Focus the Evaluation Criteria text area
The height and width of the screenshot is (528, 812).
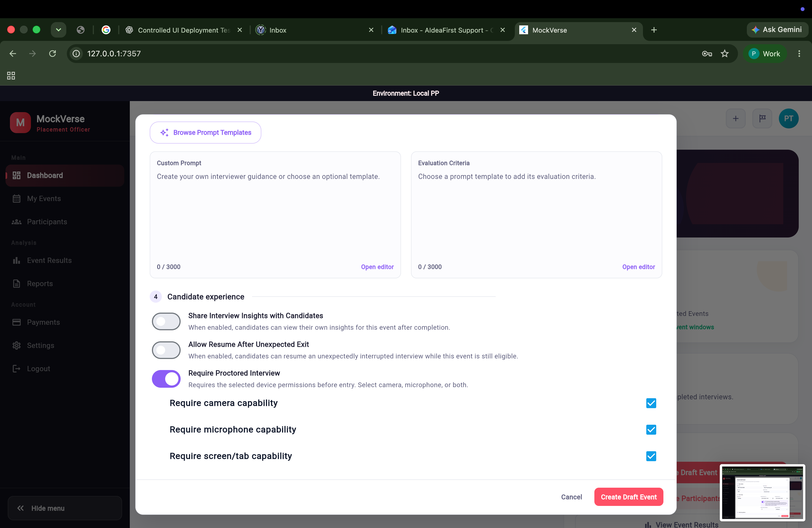pos(536,215)
